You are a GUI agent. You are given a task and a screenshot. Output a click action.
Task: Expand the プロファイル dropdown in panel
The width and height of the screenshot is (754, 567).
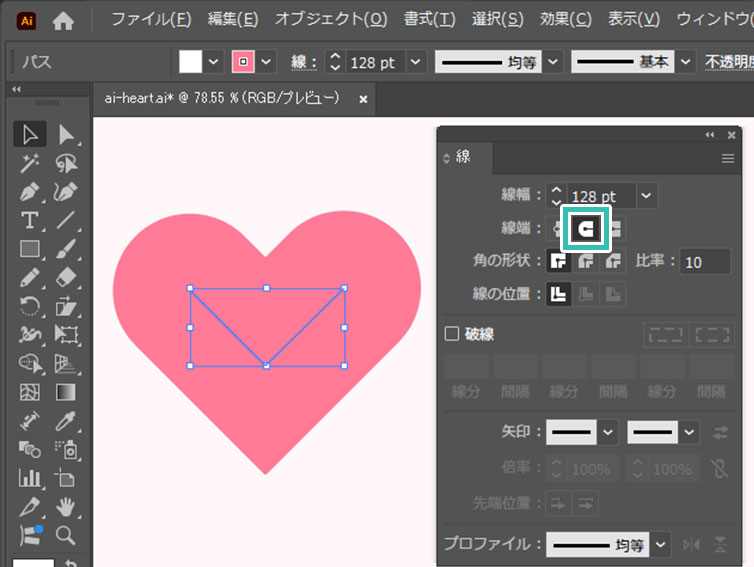(660, 545)
